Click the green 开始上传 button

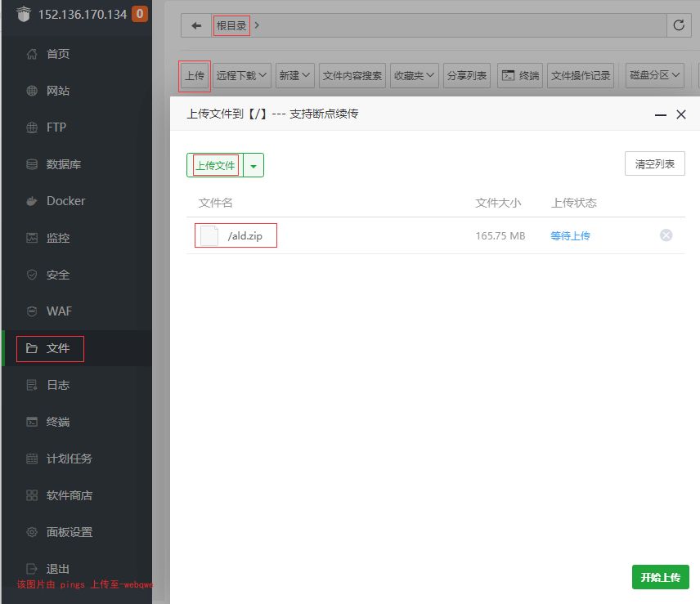click(x=660, y=577)
